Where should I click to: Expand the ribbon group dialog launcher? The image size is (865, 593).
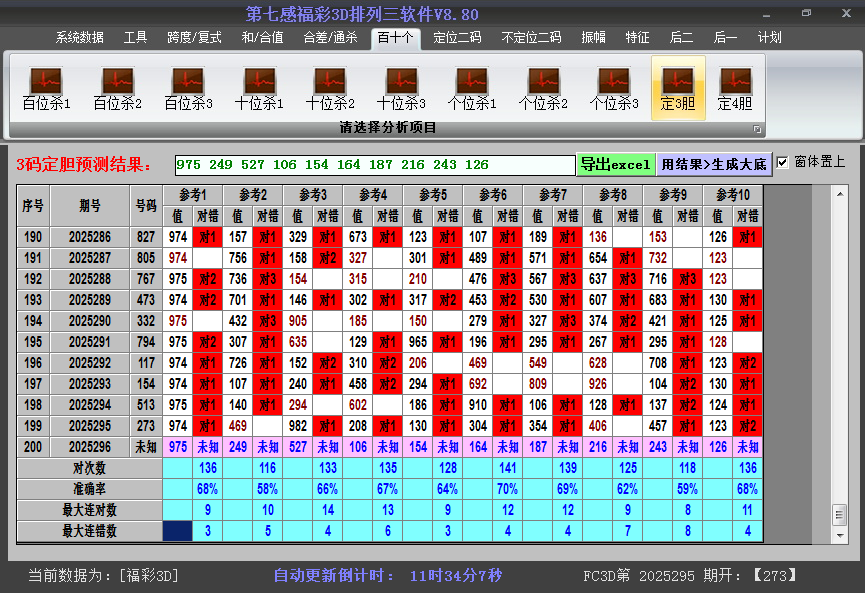(x=757, y=129)
